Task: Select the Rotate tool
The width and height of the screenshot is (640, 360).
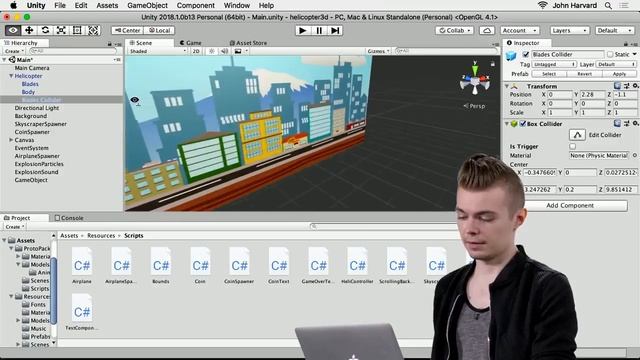Action: coord(45,30)
